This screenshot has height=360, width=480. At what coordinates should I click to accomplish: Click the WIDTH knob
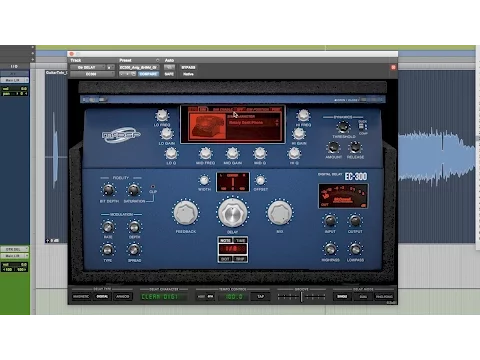point(204,180)
